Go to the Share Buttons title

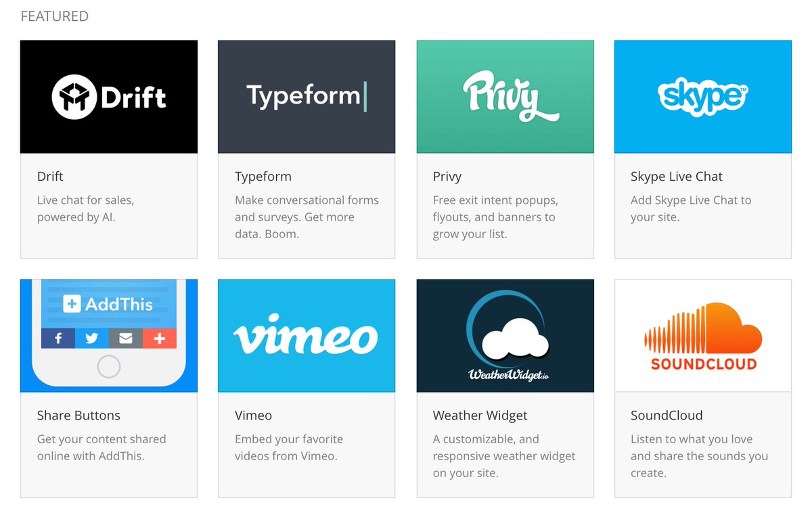click(78, 416)
